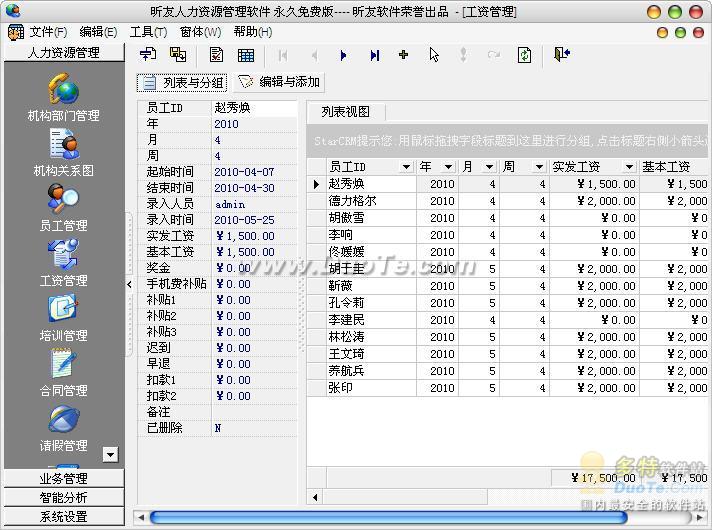The height and width of the screenshot is (530, 712).
Task: Select row 张印 in list
Action: (x=507, y=388)
